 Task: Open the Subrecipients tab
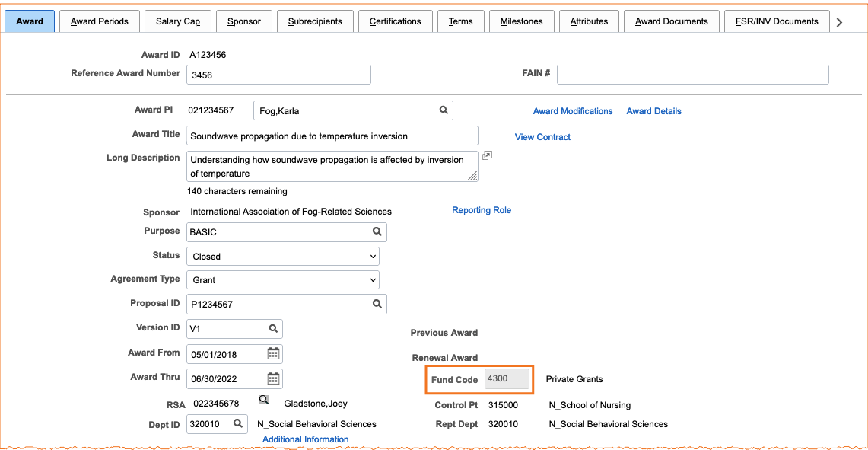315,21
